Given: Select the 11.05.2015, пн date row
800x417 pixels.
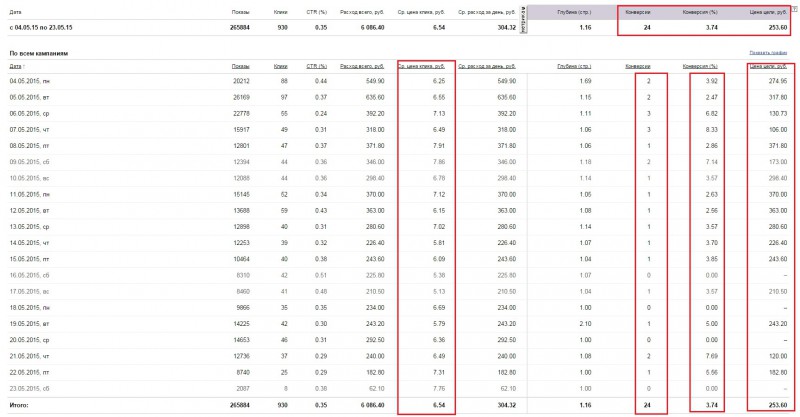Looking at the screenshot, I should tap(30, 194).
